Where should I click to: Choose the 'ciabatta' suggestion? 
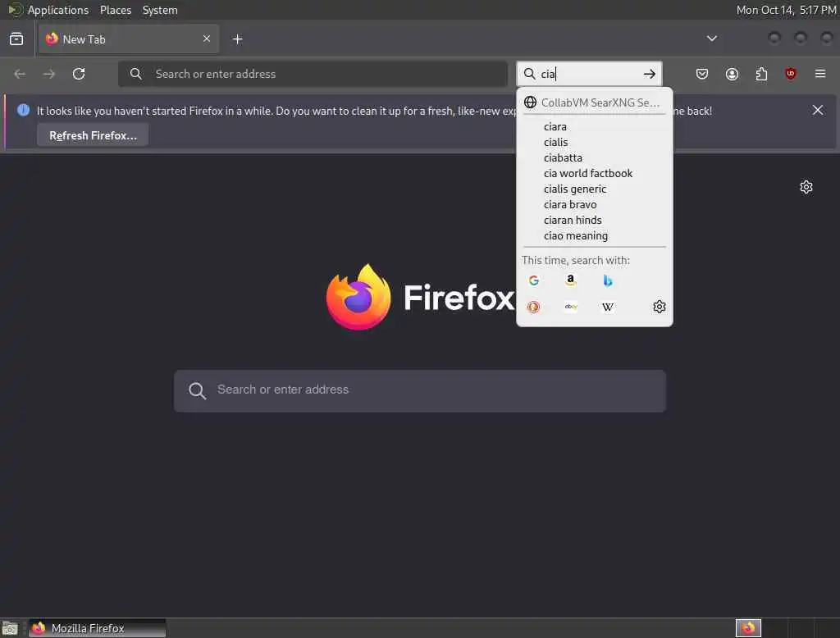595,158
